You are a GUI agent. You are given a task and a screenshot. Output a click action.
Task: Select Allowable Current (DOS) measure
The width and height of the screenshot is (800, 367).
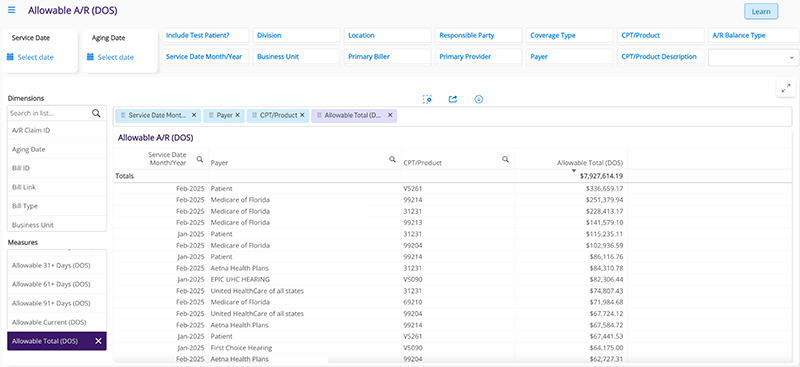coord(57,322)
